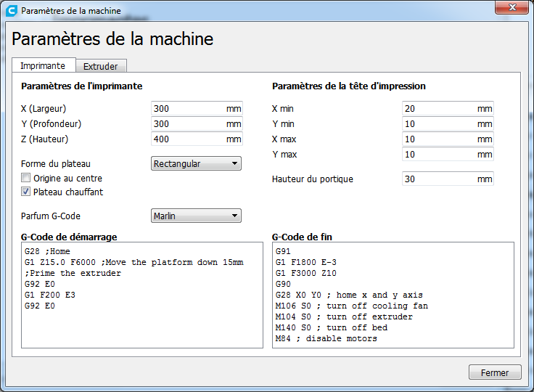Click inside the G-Code de démarrage text area

142,295
